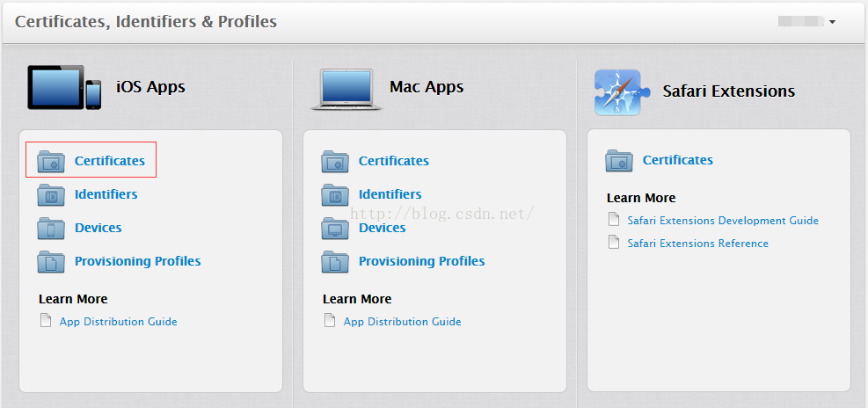Click the iPad and iPhone devices icon
The image size is (868, 408).
click(64, 87)
